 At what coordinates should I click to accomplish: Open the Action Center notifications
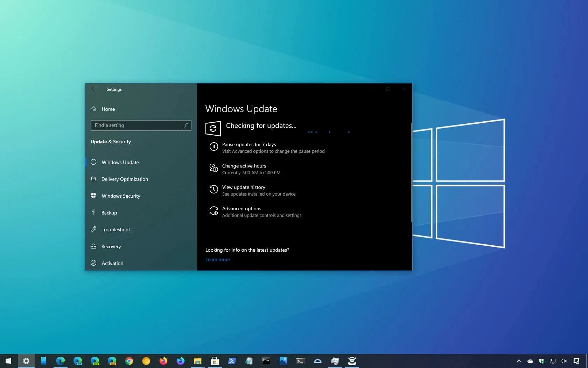576,361
